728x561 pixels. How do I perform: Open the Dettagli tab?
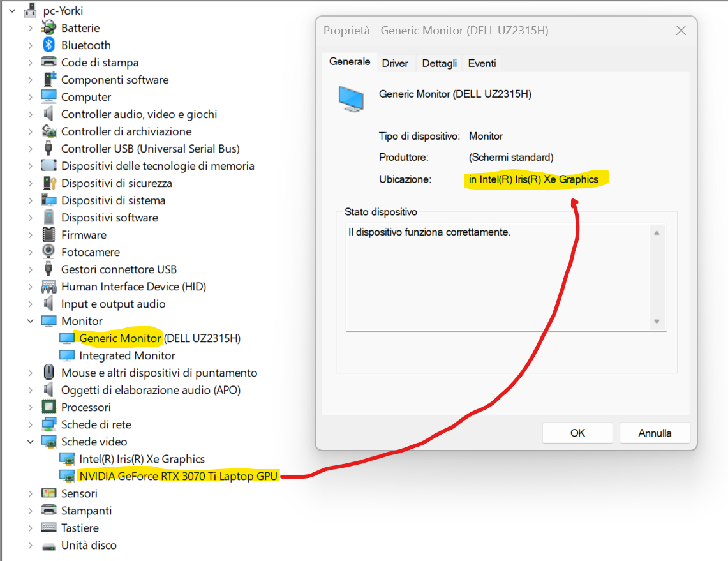[x=439, y=63]
